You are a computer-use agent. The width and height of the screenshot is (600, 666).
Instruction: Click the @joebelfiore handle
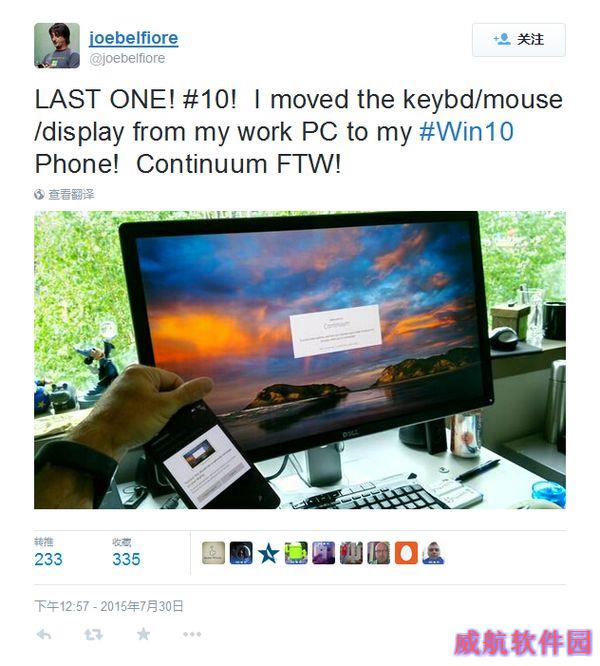pos(127,58)
